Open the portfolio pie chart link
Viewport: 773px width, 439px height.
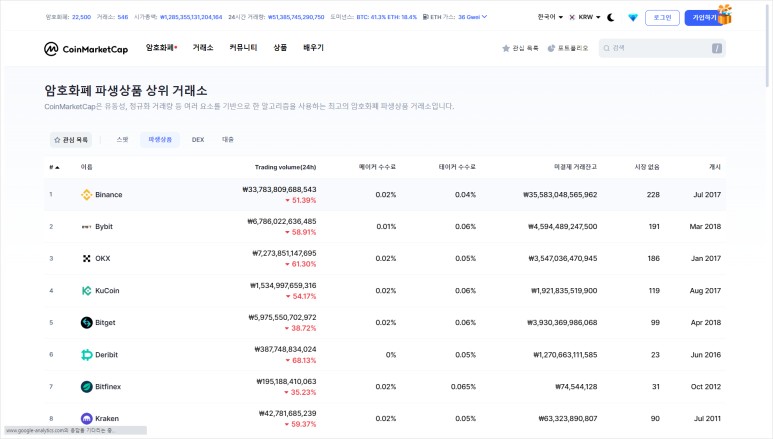[x=568, y=48]
